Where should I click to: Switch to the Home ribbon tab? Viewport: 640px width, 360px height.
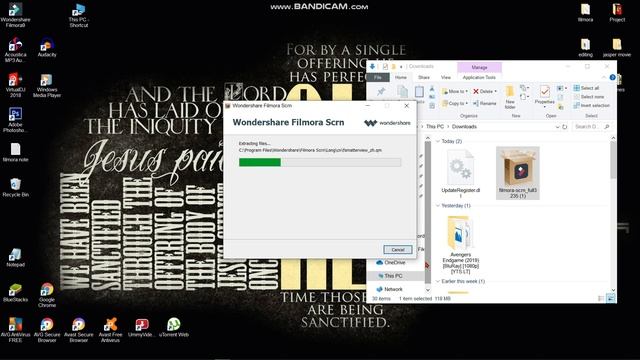coord(401,77)
